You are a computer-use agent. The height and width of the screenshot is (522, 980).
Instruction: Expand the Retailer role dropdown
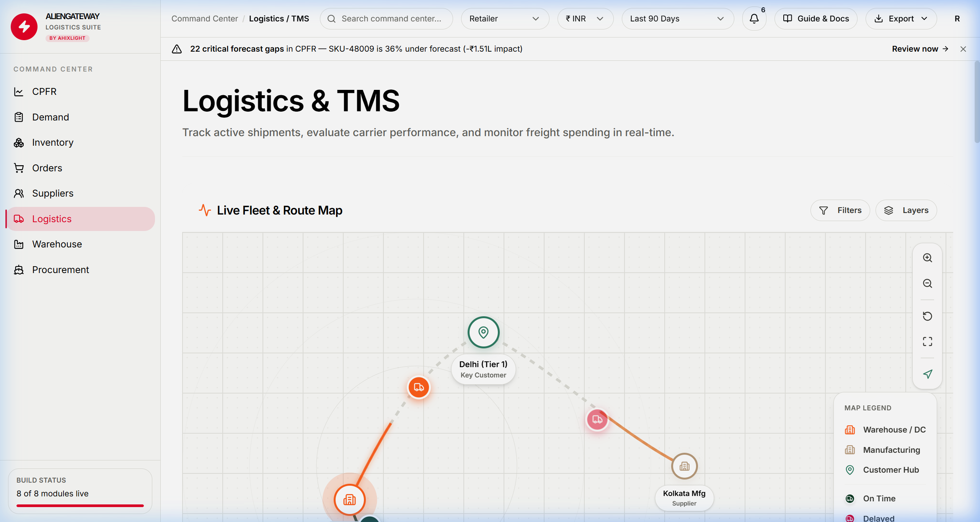504,19
